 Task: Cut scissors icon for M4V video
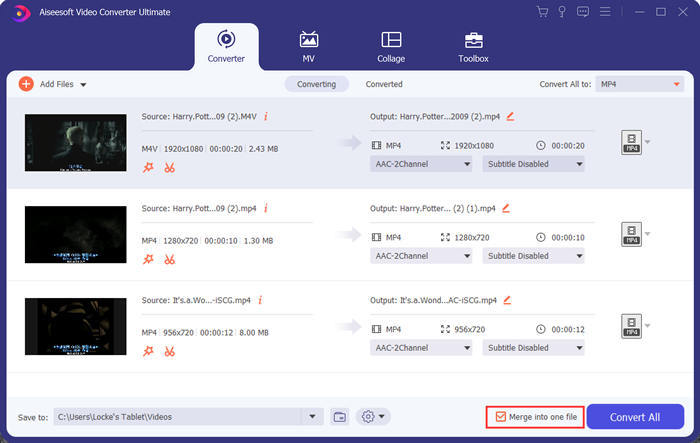[x=169, y=168]
